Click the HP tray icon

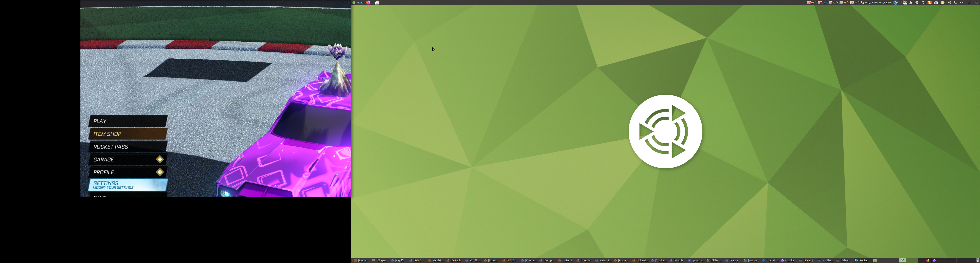click(896, 3)
